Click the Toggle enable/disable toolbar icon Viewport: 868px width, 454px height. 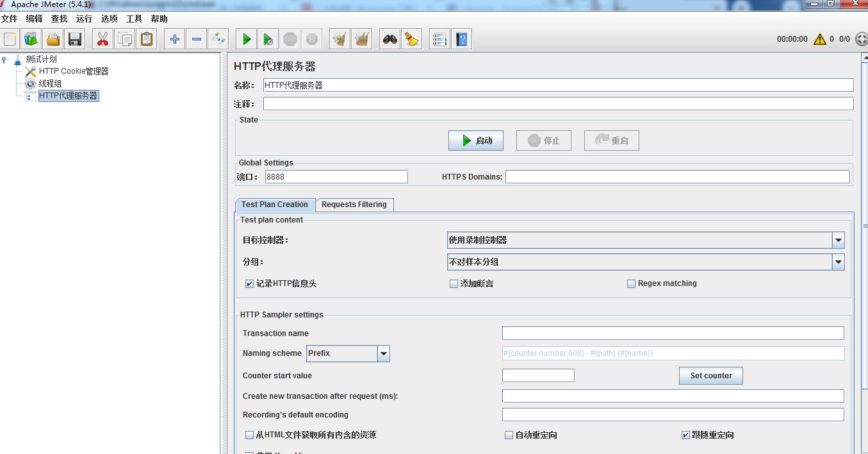218,39
